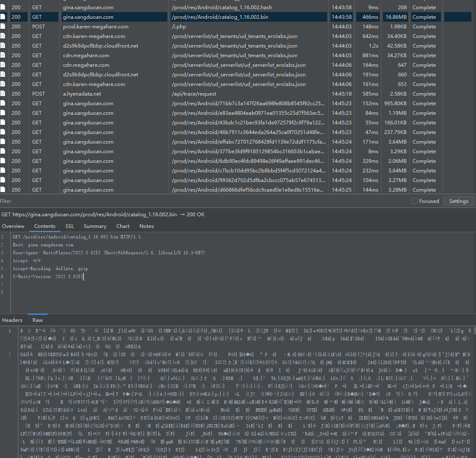Image resolution: width=476 pixels, height=458 pixels.
Task: Enable the Focused checkbox
Action: pos(415,201)
